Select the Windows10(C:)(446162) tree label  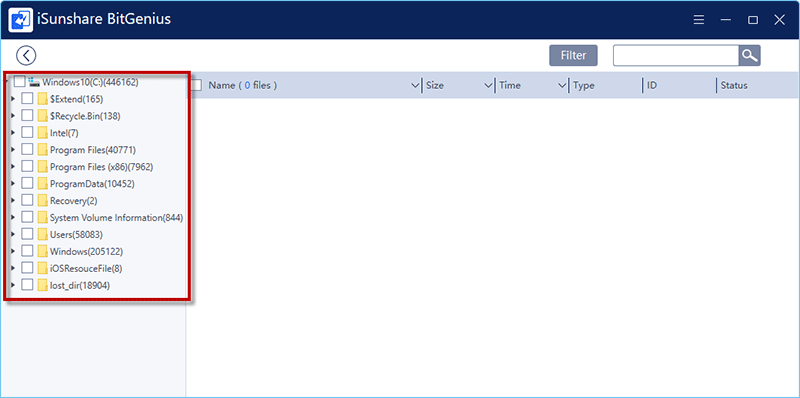point(90,82)
